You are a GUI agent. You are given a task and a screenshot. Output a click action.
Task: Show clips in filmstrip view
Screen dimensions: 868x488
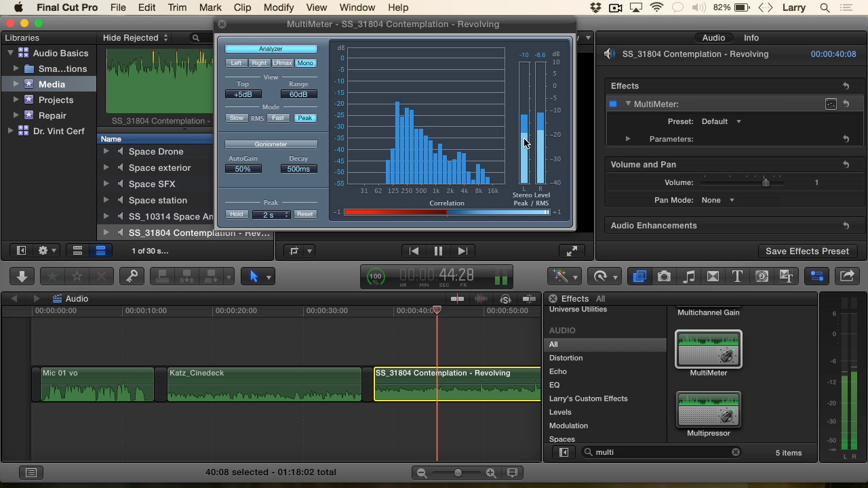pyautogui.click(x=77, y=251)
